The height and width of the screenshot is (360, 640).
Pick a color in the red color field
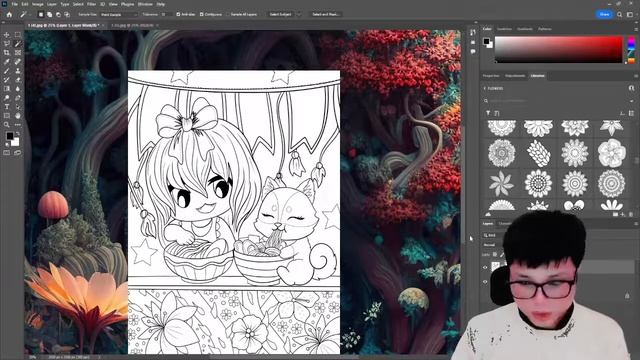click(x=558, y=49)
